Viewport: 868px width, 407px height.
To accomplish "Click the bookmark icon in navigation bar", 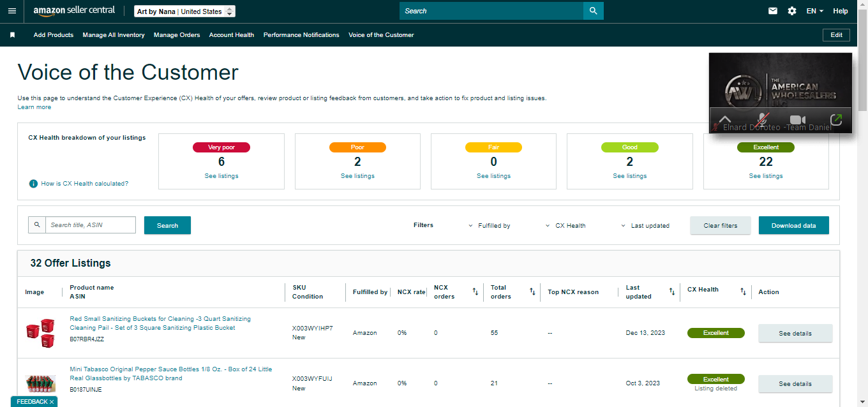I will [12, 35].
